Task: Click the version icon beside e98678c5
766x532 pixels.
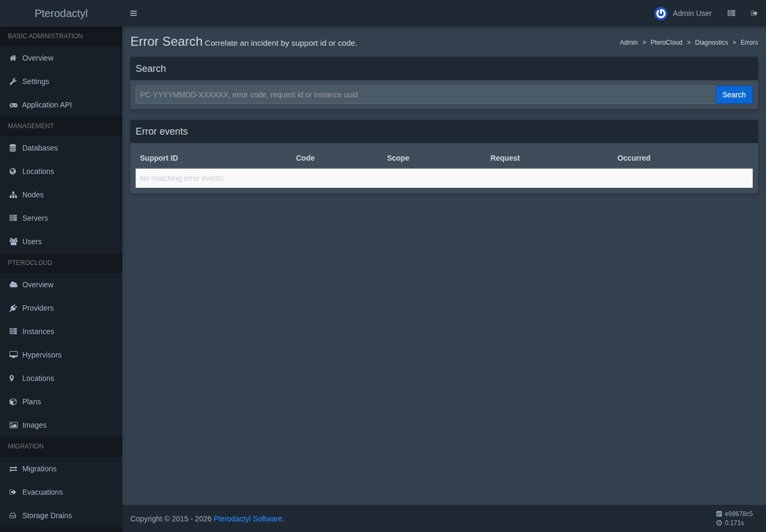Action: coord(719,514)
